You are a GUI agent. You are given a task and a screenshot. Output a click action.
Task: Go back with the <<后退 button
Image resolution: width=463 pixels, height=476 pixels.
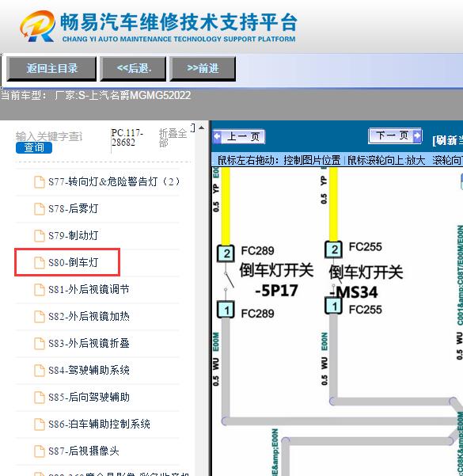[133, 69]
